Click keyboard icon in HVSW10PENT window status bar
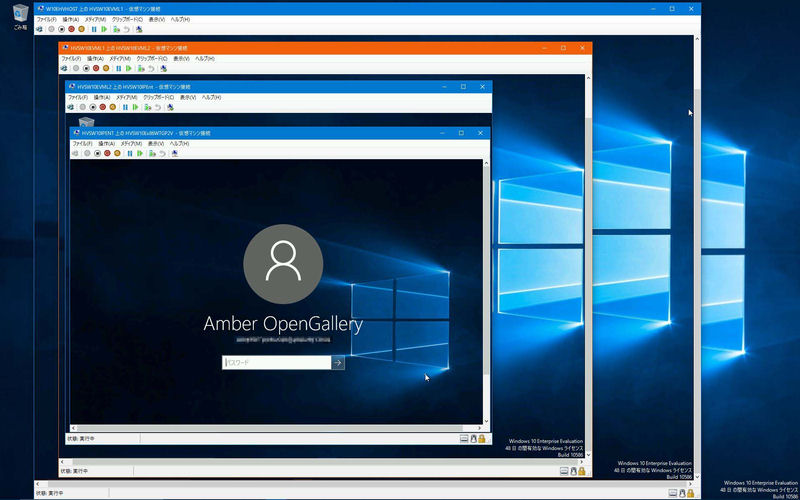Image resolution: width=800 pixels, height=500 pixels. click(464, 438)
